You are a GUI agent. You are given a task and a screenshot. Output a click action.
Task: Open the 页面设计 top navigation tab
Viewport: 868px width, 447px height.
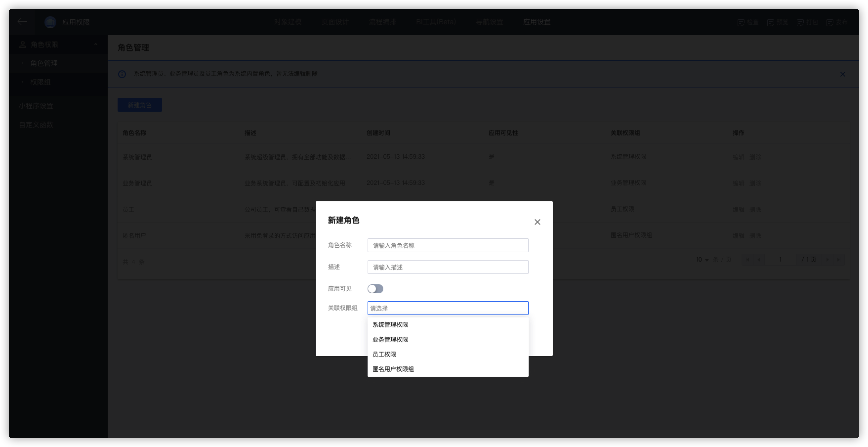(335, 22)
